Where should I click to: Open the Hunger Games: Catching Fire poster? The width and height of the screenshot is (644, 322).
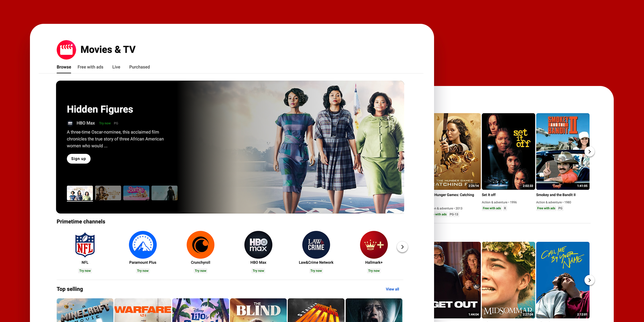pos(457,151)
